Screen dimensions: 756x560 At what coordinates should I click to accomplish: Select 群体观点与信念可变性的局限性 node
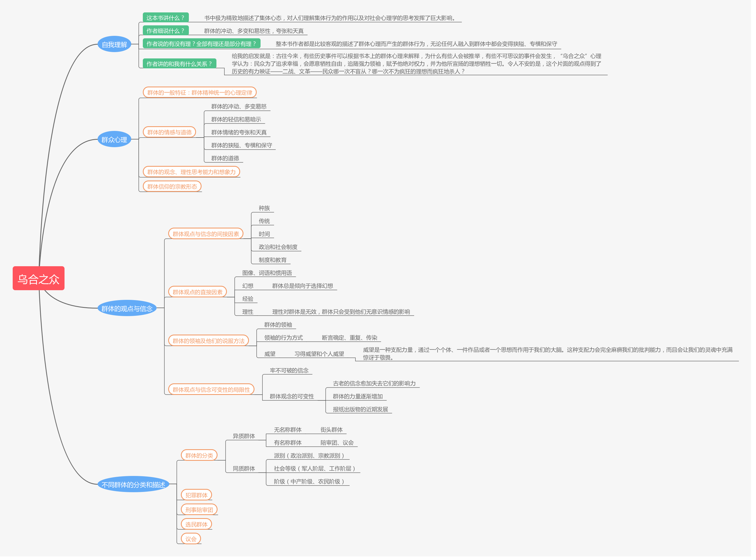tap(211, 389)
